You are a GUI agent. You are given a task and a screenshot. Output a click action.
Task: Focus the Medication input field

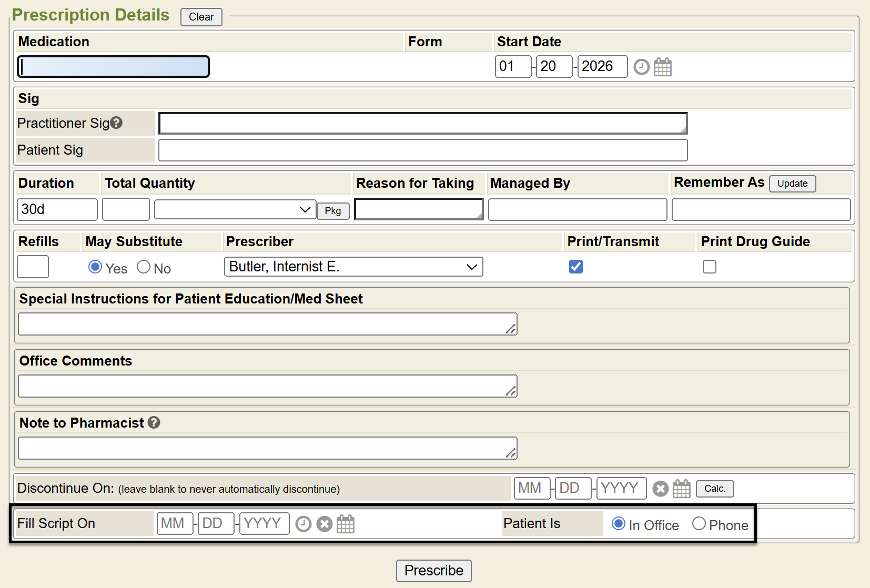(x=114, y=67)
